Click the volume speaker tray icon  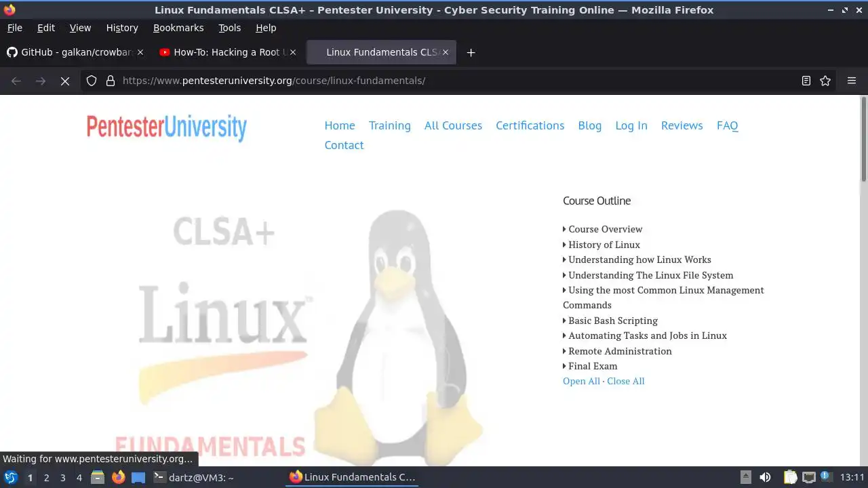coord(765,477)
